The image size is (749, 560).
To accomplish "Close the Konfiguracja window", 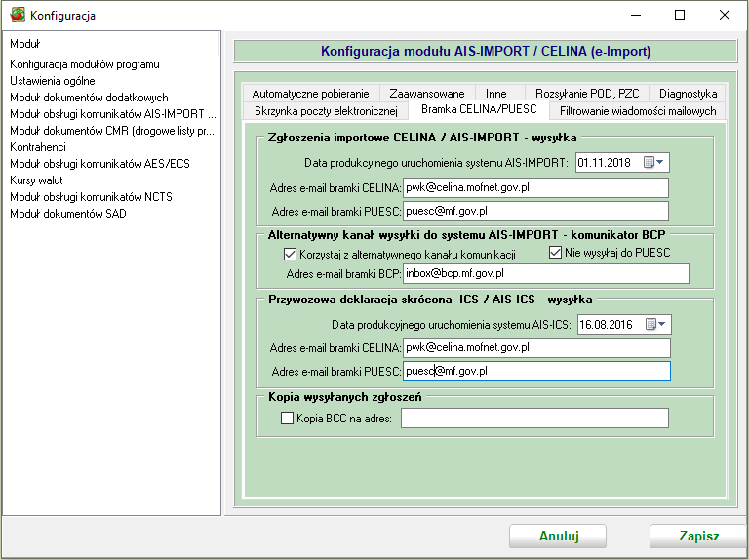I will tap(725, 15).
